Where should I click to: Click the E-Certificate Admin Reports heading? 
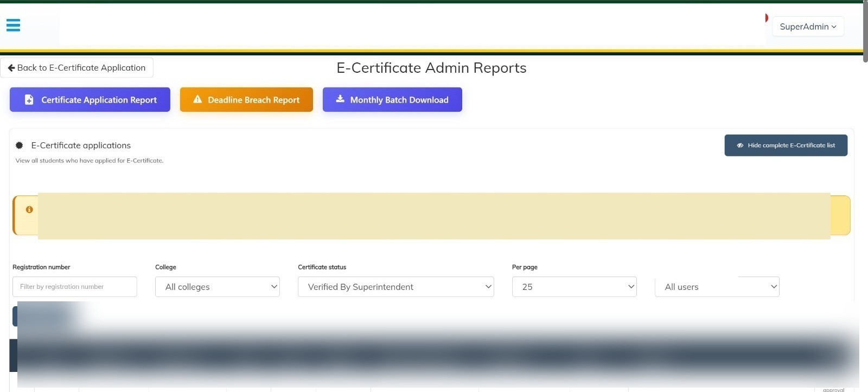tap(431, 68)
